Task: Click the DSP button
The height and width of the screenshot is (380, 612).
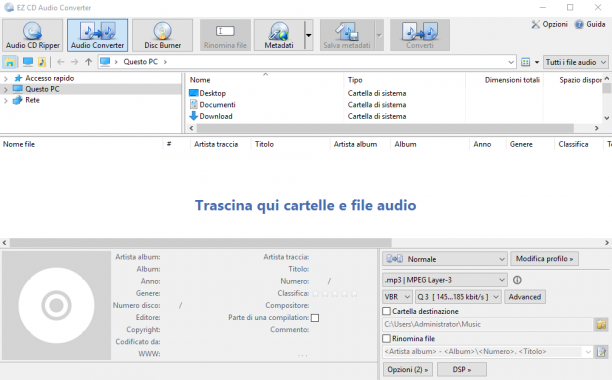Action: [462, 369]
